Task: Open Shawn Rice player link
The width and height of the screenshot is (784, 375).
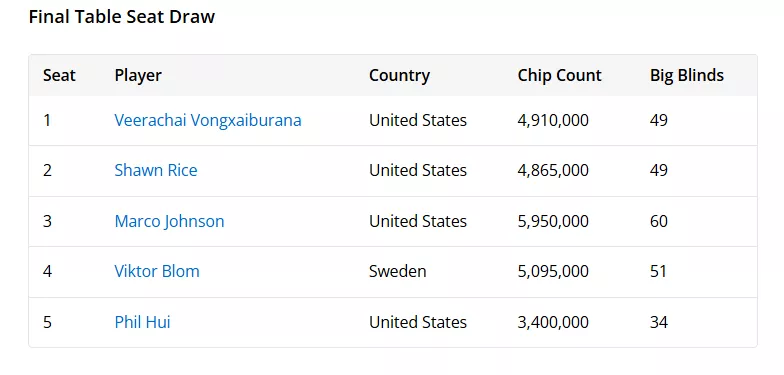Action: pos(156,170)
